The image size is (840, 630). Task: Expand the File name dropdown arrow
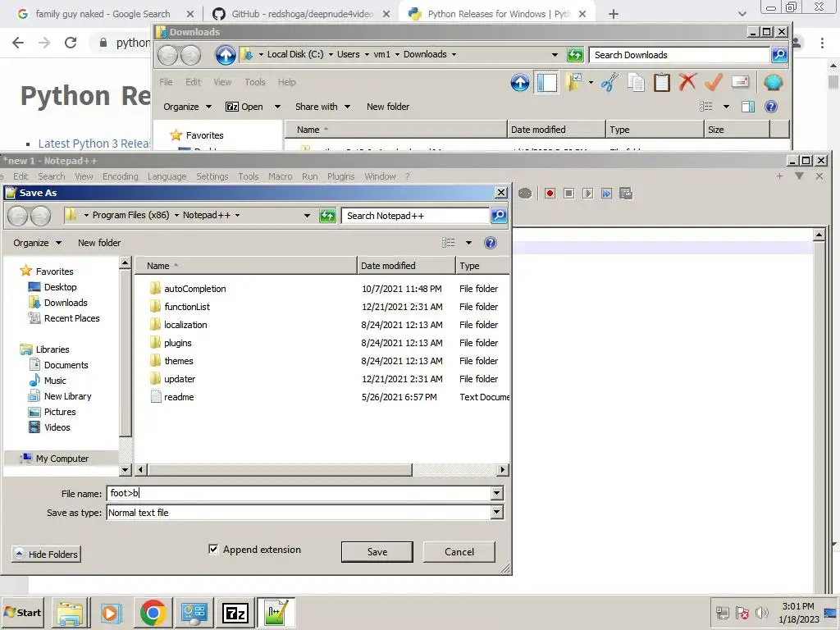tap(496, 493)
